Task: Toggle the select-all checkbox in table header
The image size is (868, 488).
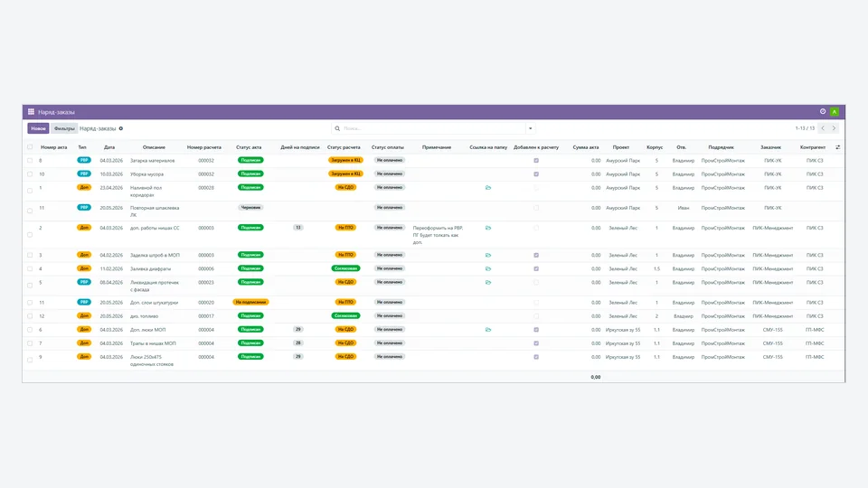Action: (30, 147)
